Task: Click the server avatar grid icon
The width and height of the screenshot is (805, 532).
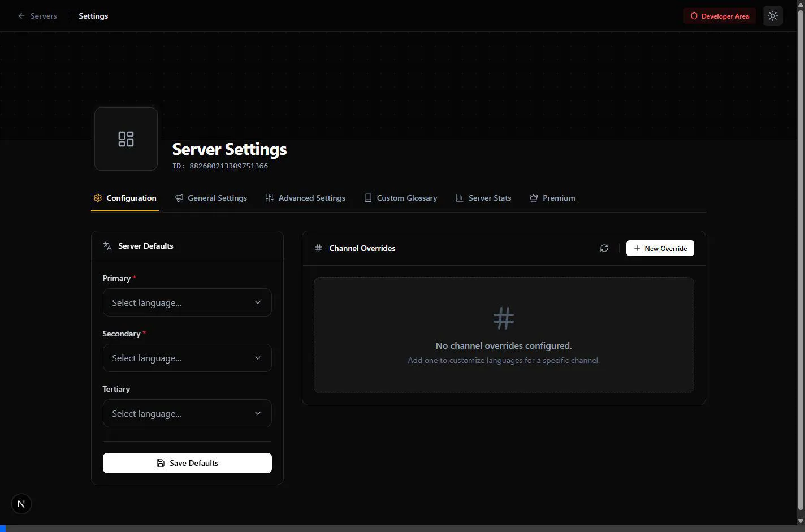Action: 125,139
